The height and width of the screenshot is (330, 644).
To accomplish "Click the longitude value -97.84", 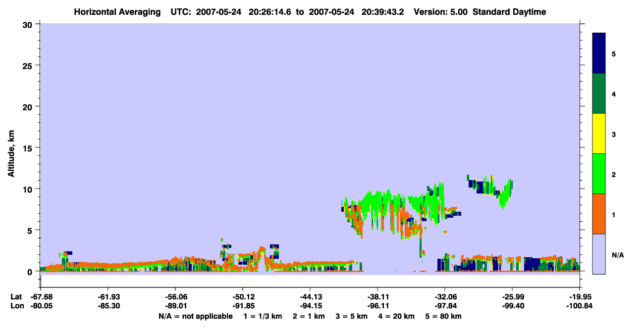I will coord(445,306).
